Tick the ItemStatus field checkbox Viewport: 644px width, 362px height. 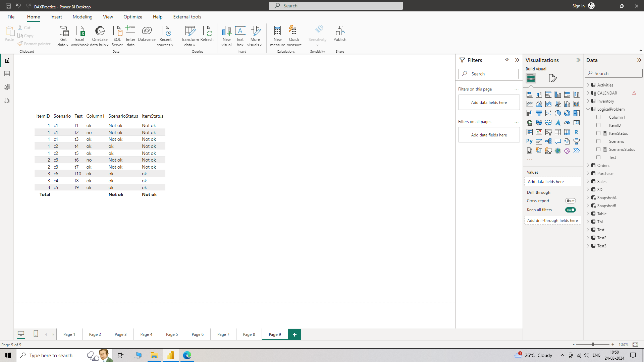[x=598, y=133]
